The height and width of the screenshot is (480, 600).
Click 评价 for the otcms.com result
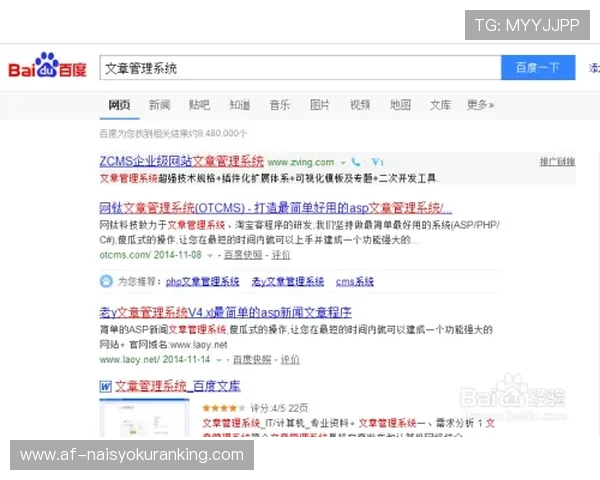tap(281, 255)
